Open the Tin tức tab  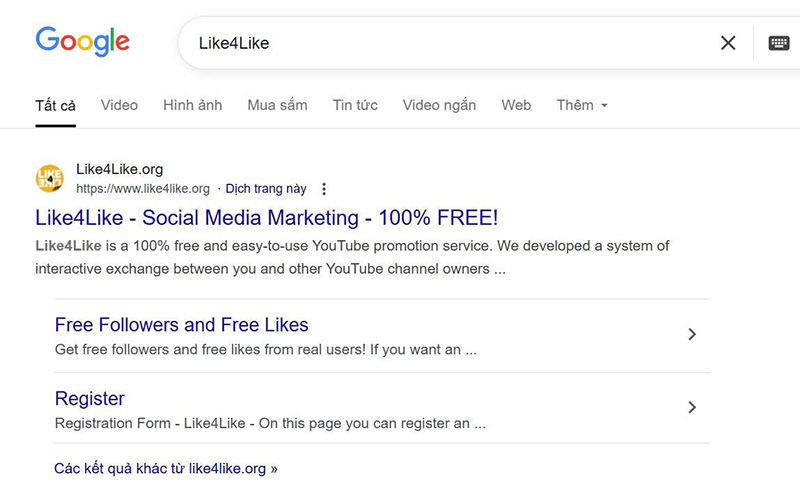355,105
